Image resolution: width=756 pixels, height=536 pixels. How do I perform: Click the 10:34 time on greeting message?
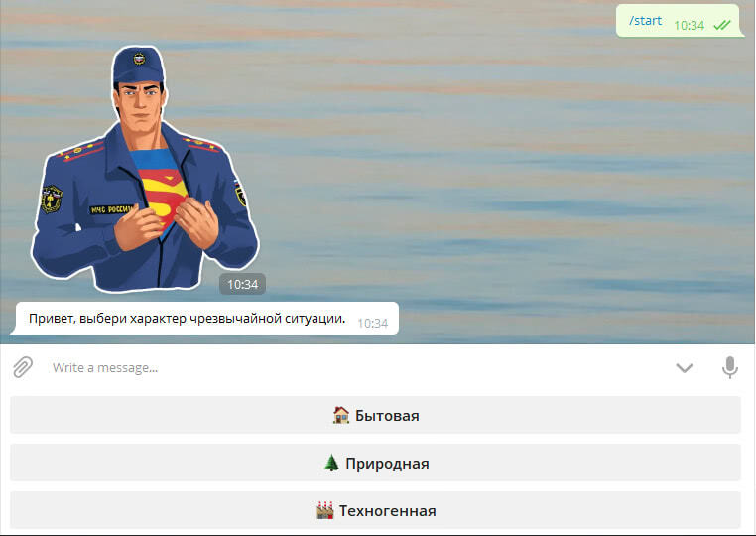[x=373, y=324]
